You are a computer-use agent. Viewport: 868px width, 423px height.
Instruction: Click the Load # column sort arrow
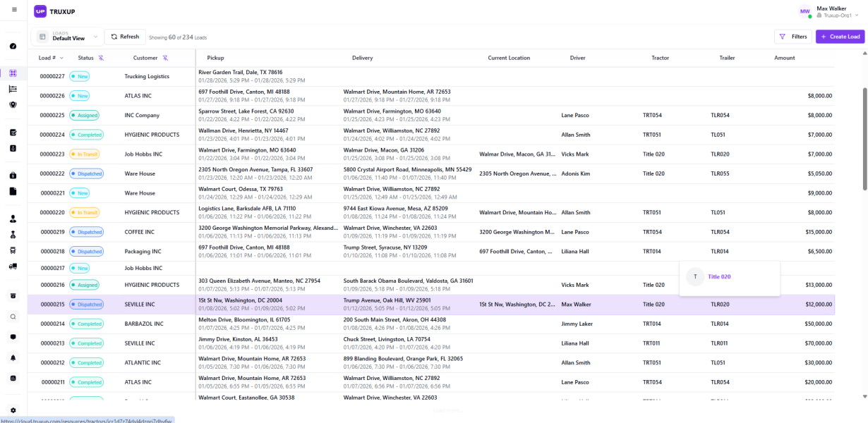[62, 58]
